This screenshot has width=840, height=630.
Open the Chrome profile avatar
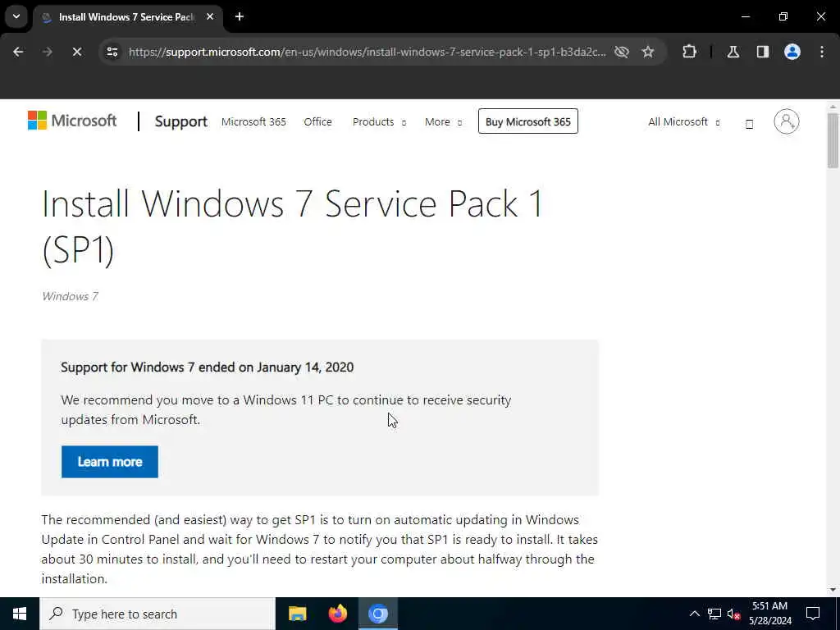792,52
